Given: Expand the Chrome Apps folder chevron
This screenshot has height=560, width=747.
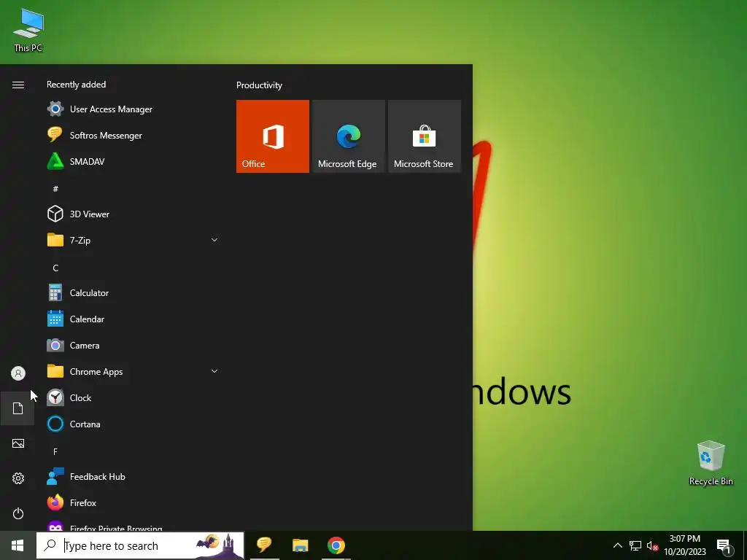Looking at the screenshot, I should (x=214, y=371).
